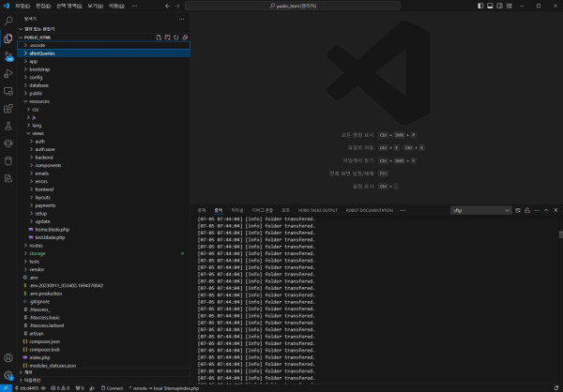563x392 pixels.
Task: Click the remote to local SitemapIndex.php status
Action: (x=163, y=388)
